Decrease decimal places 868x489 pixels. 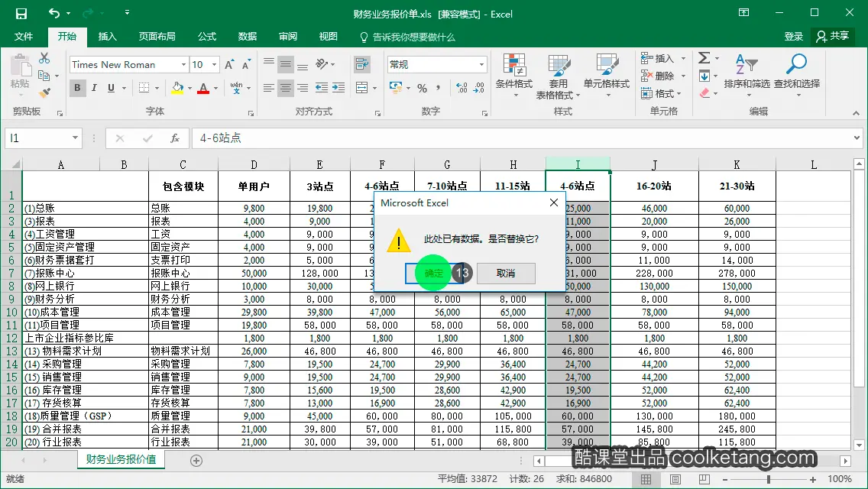(479, 88)
